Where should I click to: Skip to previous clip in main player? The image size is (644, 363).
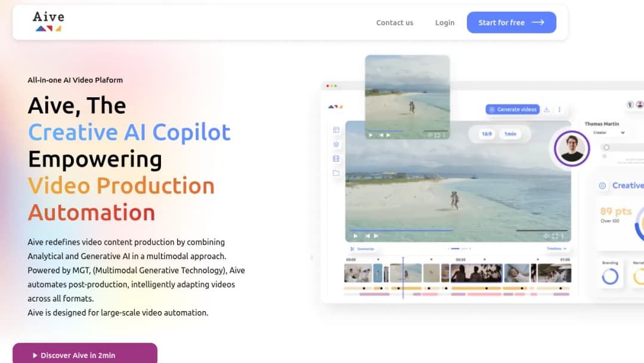tap(367, 236)
